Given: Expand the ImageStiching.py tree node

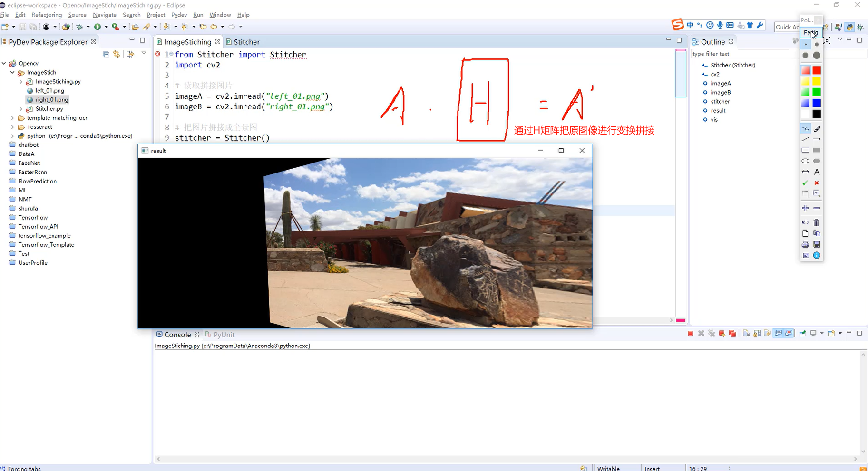Looking at the screenshot, I should [21, 82].
